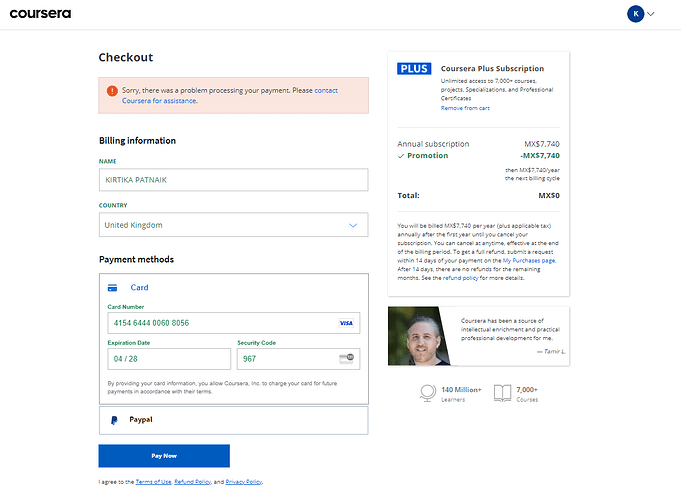Click into the Name input field
Image resolution: width=681 pixels, height=500 pixels.
(x=234, y=180)
